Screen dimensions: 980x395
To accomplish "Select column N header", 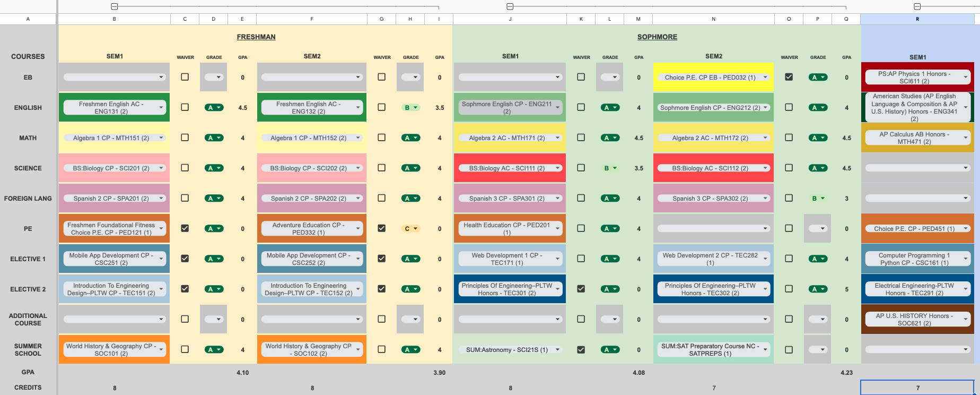I will coord(713,19).
